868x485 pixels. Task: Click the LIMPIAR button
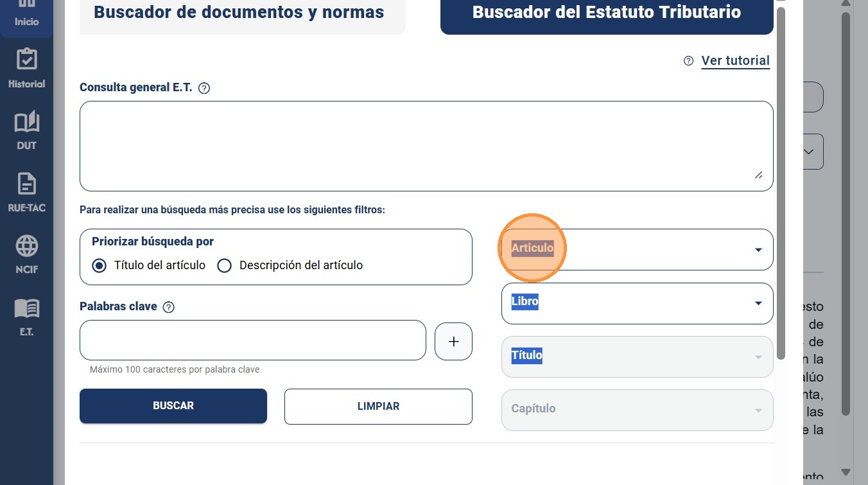378,407
